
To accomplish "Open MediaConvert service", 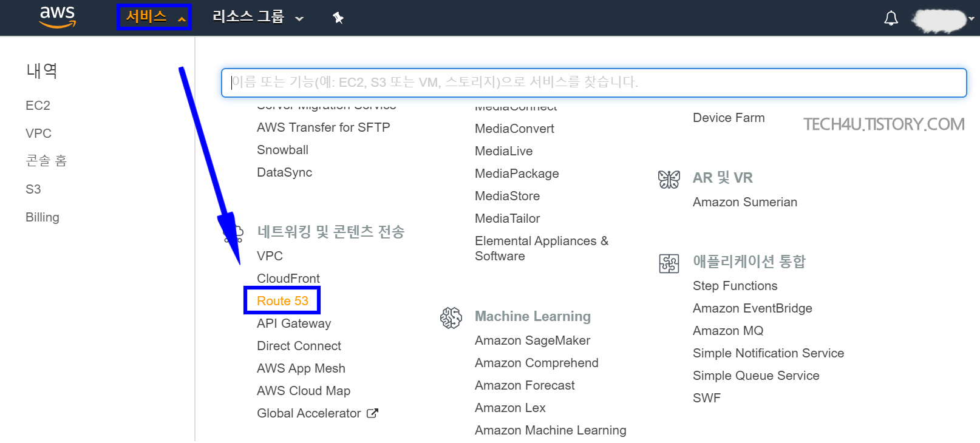I will pyautogui.click(x=514, y=129).
